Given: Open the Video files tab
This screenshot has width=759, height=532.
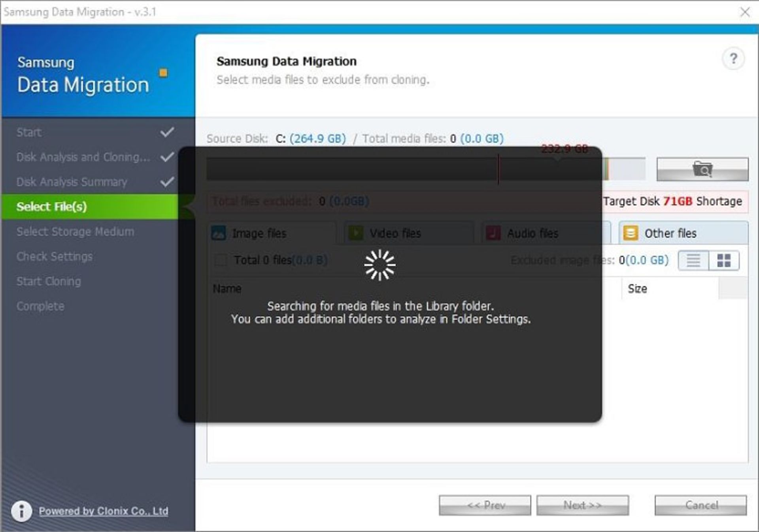Looking at the screenshot, I should click(x=408, y=233).
